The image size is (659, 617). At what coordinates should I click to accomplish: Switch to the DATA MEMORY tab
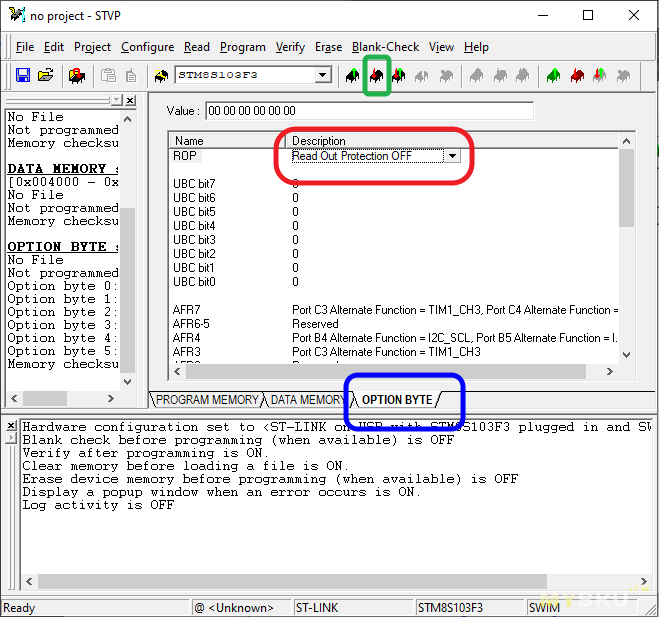pos(307,400)
